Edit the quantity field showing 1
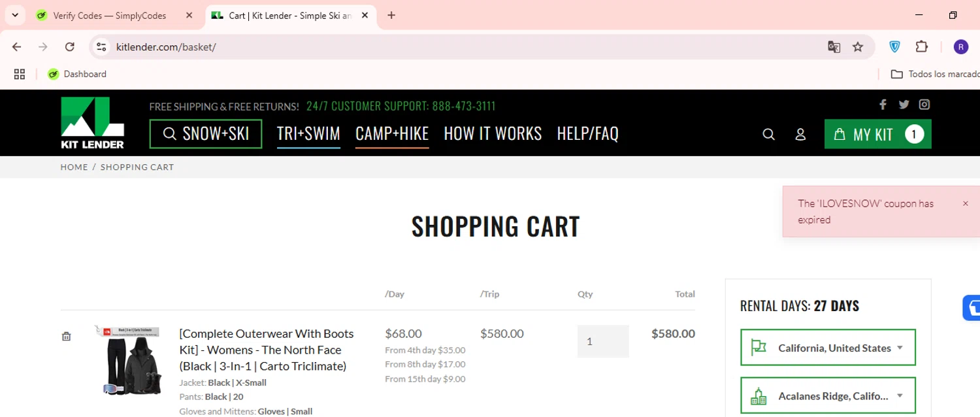The image size is (980, 417). (603, 341)
